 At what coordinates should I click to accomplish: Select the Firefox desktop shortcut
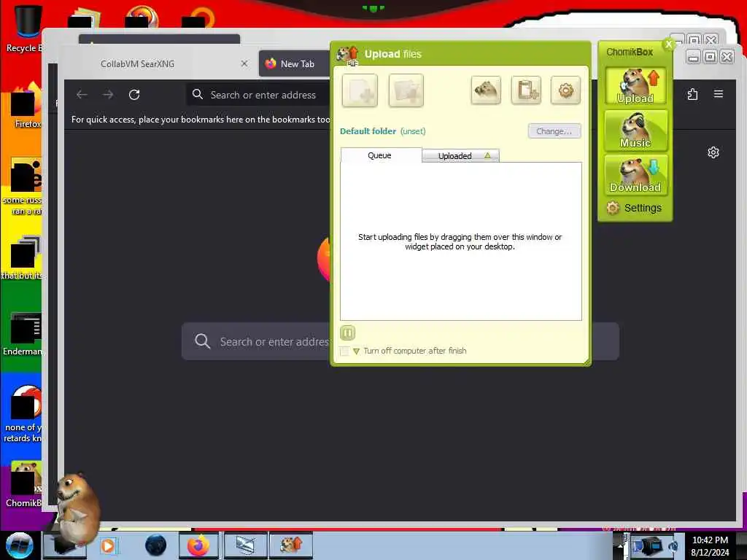pyautogui.click(x=26, y=106)
